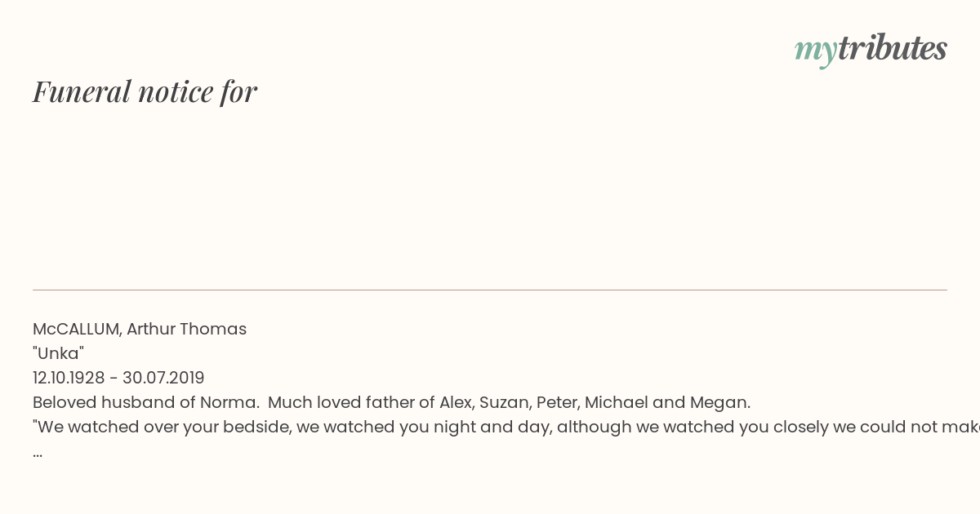Click the nickname "Unka" text
The height and width of the screenshot is (514, 980).
point(58,353)
